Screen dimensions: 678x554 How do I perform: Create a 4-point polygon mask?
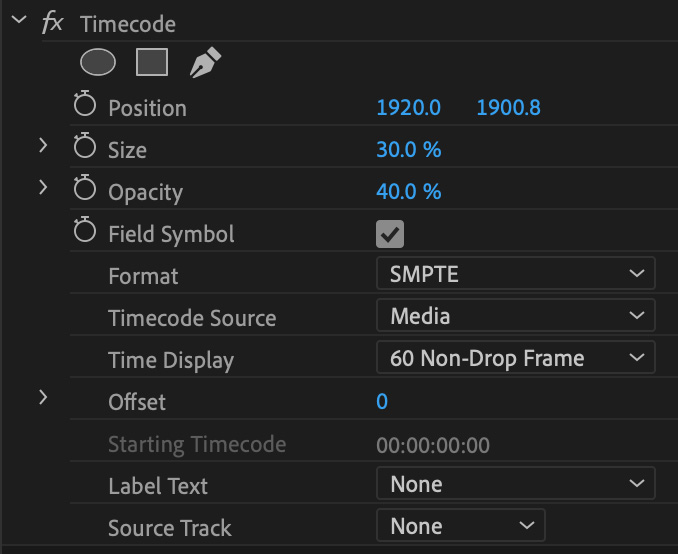151,63
